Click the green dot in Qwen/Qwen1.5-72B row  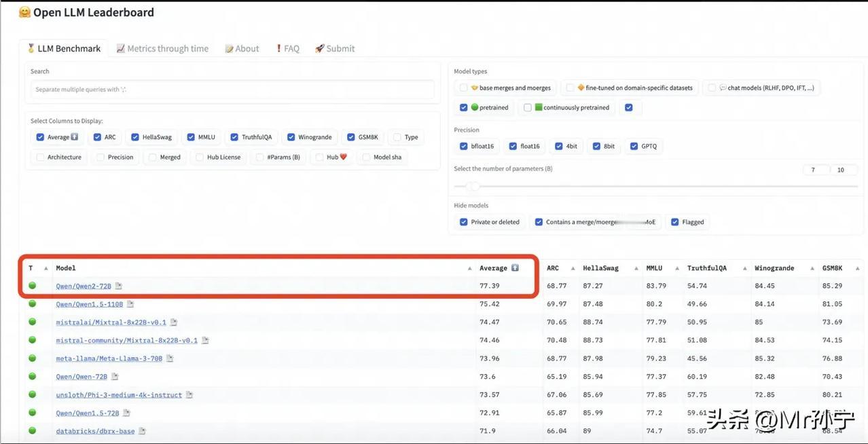point(32,412)
